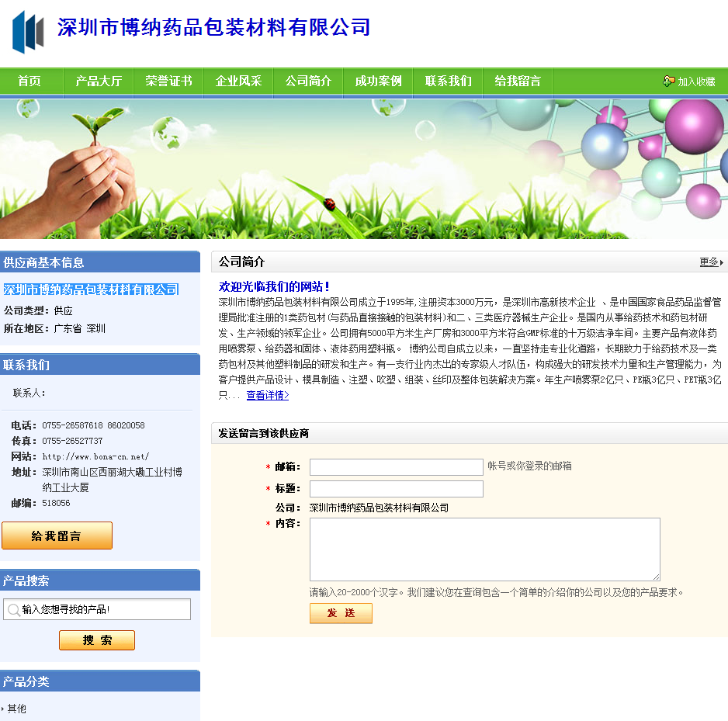
Task: Focus the 邮箱 input field
Action: click(x=396, y=467)
